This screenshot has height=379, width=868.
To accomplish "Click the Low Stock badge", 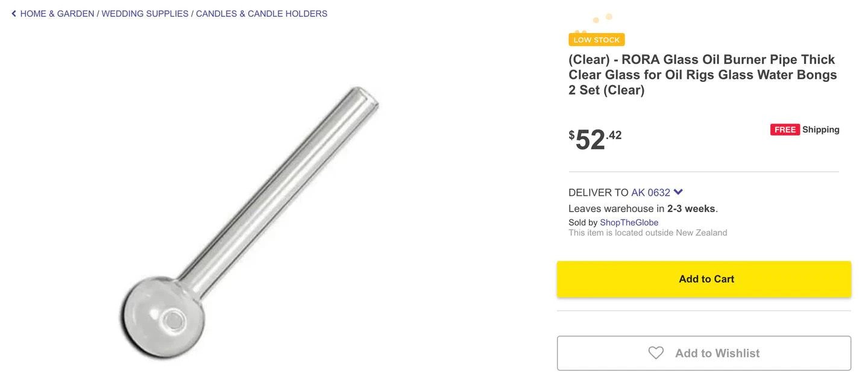I will click(x=596, y=40).
